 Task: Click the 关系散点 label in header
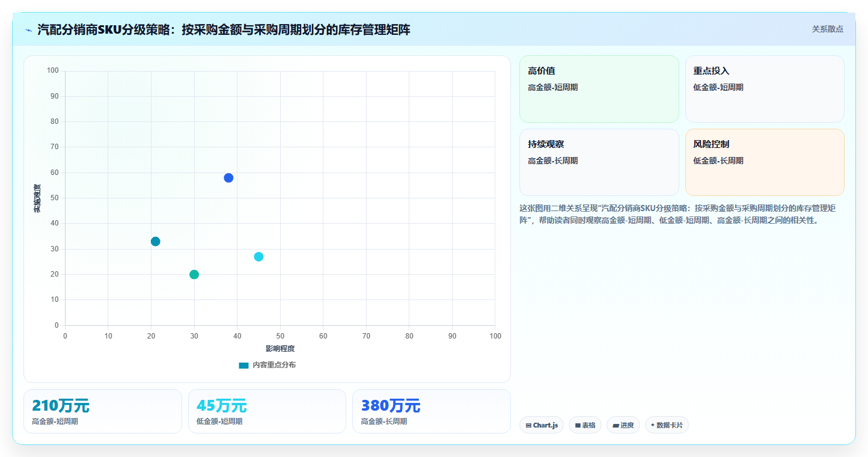click(x=828, y=29)
